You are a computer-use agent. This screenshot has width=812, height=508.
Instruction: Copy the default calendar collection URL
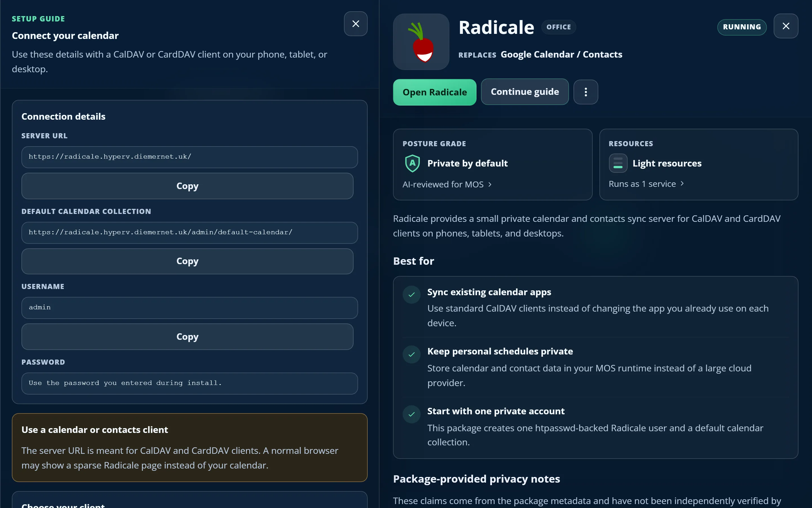tap(187, 261)
